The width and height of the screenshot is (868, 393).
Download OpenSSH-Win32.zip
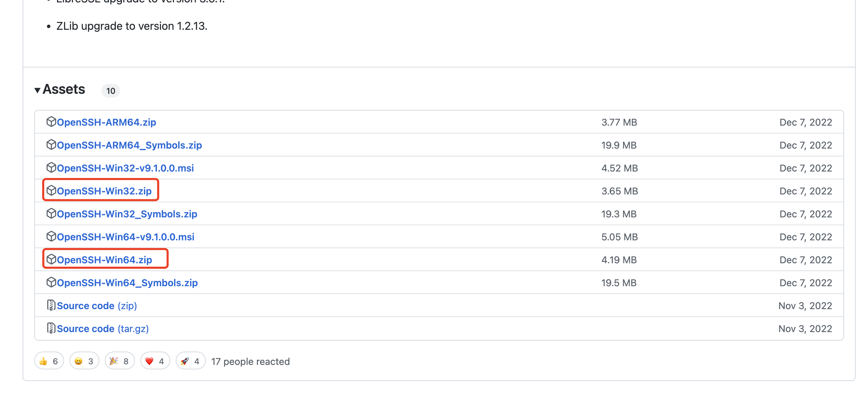(x=104, y=191)
